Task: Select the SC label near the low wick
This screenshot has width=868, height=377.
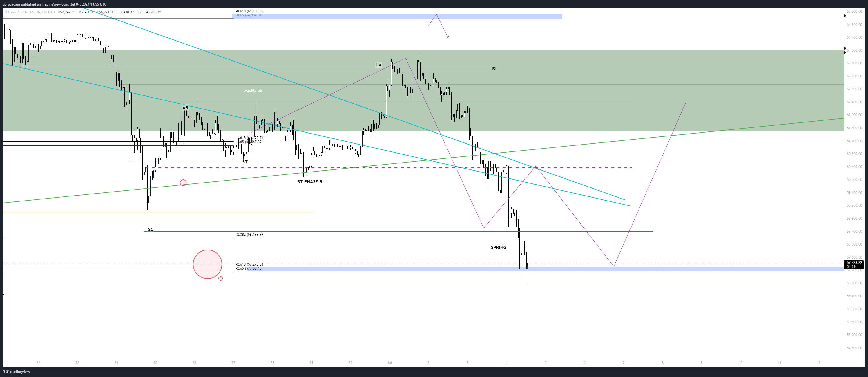Action: pos(151,230)
